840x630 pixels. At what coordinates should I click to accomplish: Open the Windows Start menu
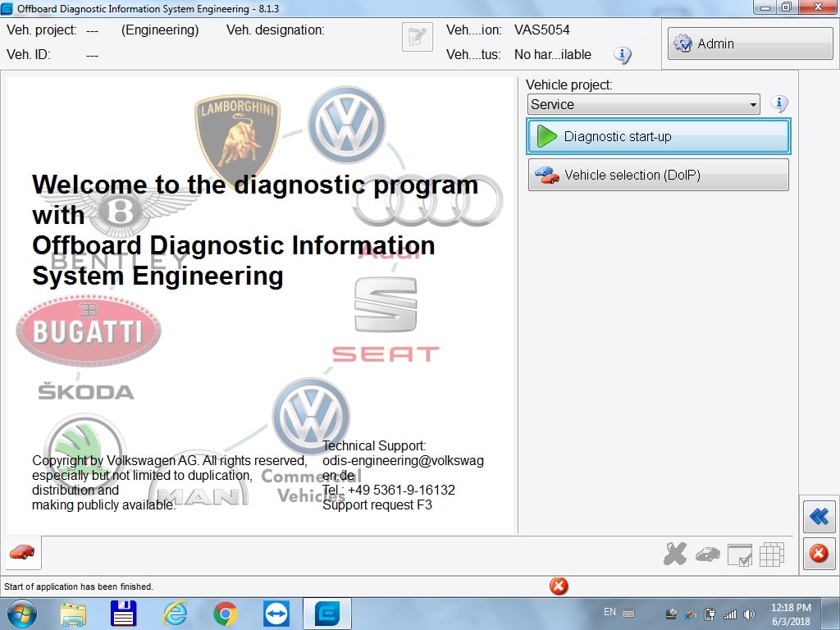pos(22,614)
